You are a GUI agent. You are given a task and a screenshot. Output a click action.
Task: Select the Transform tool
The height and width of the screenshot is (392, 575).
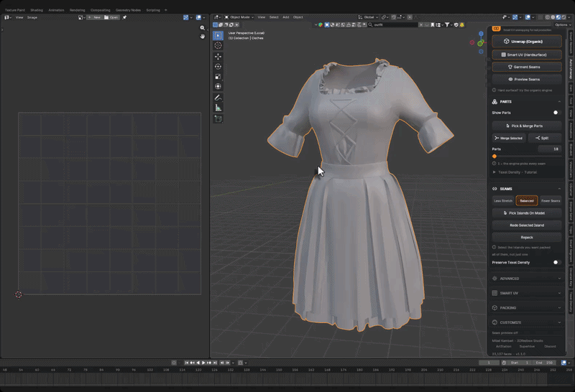[x=218, y=86]
